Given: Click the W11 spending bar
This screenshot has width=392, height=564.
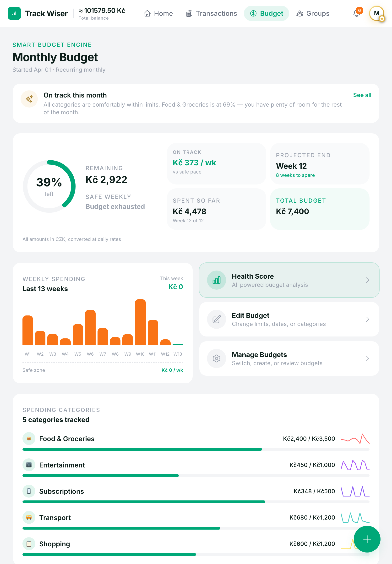Looking at the screenshot, I should (153, 332).
